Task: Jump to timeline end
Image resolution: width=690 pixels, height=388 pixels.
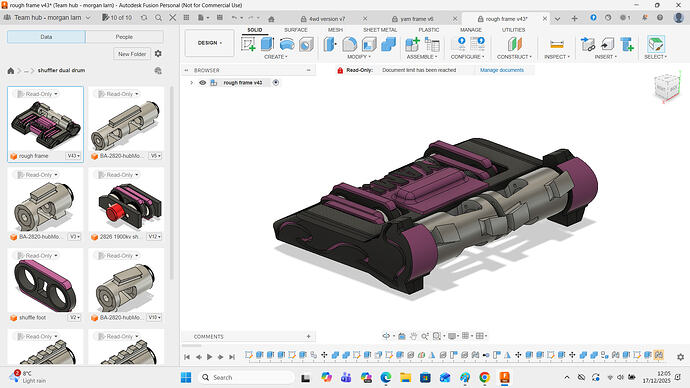Action: click(232, 357)
